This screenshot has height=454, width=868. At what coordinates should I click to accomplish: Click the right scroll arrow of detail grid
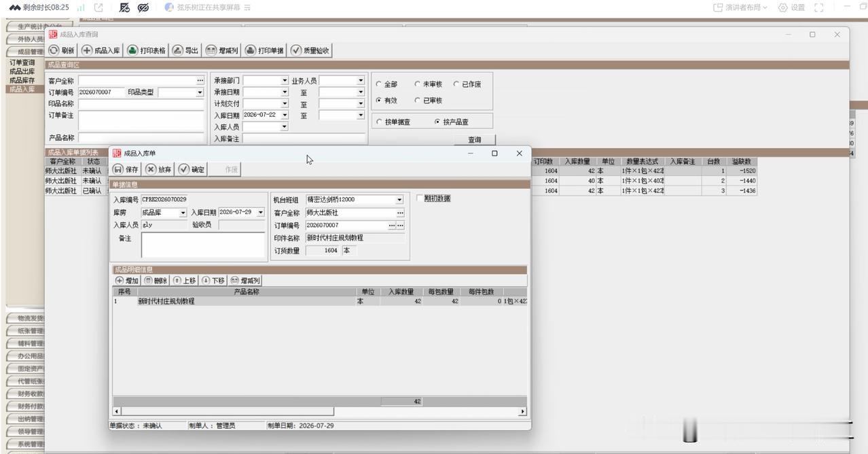522,411
